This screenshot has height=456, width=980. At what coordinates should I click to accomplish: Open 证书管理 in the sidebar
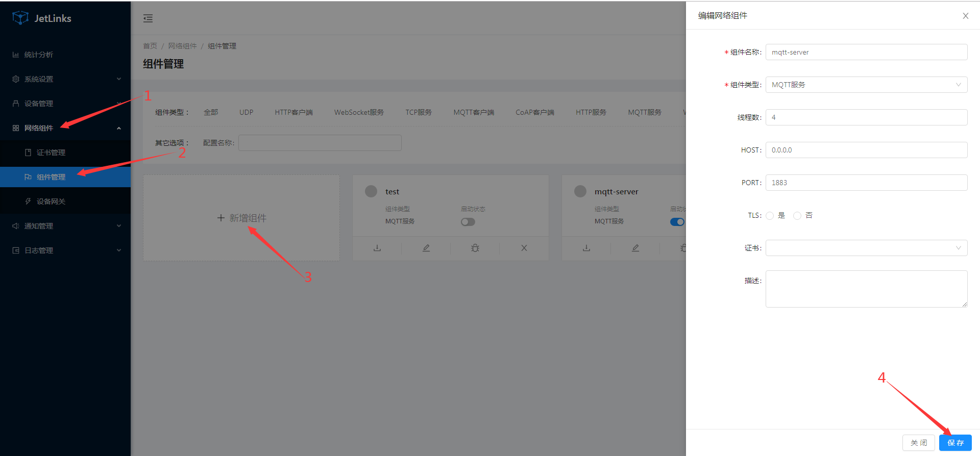[x=51, y=153]
